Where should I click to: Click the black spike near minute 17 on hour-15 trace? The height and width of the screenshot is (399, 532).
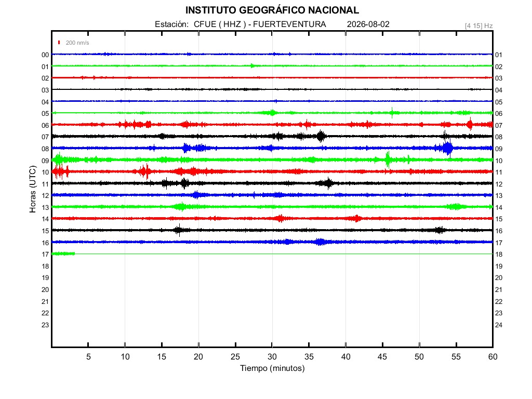(179, 230)
